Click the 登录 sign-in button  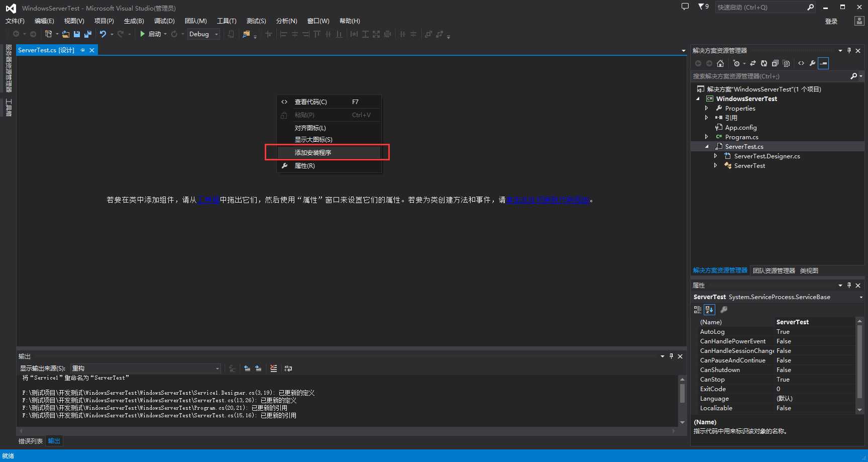(831, 22)
